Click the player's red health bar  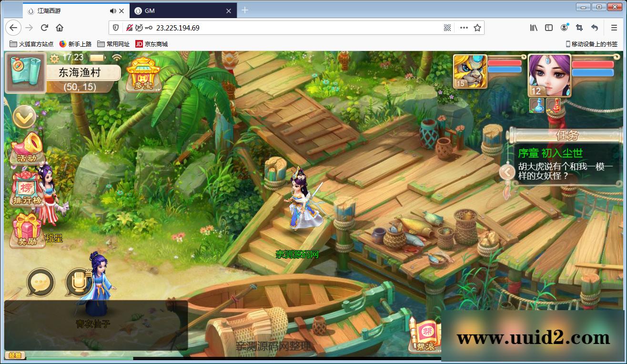(x=592, y=64)
